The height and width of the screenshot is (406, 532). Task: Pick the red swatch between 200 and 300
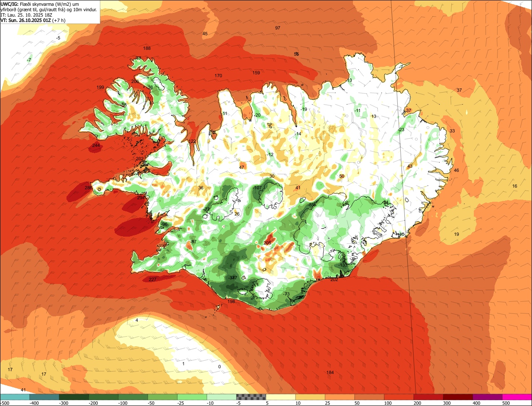click(428, 397)
